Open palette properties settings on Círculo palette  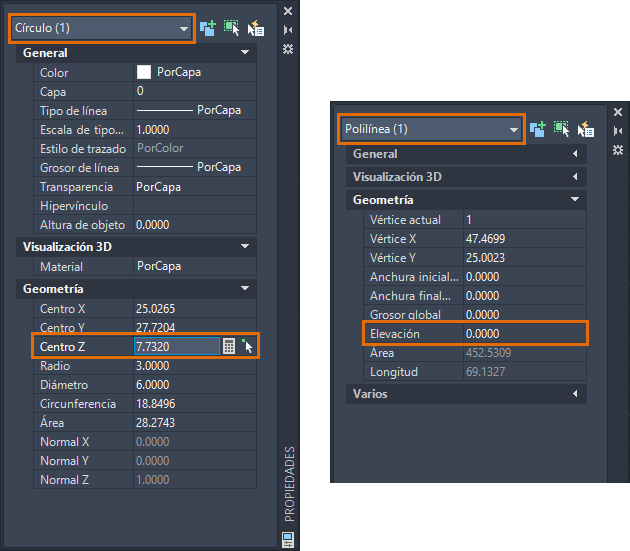point(288,49)
